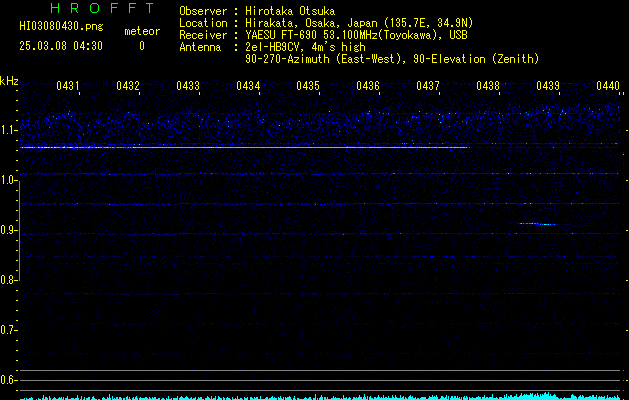Click the 0.6 kHz axis label

7,380
